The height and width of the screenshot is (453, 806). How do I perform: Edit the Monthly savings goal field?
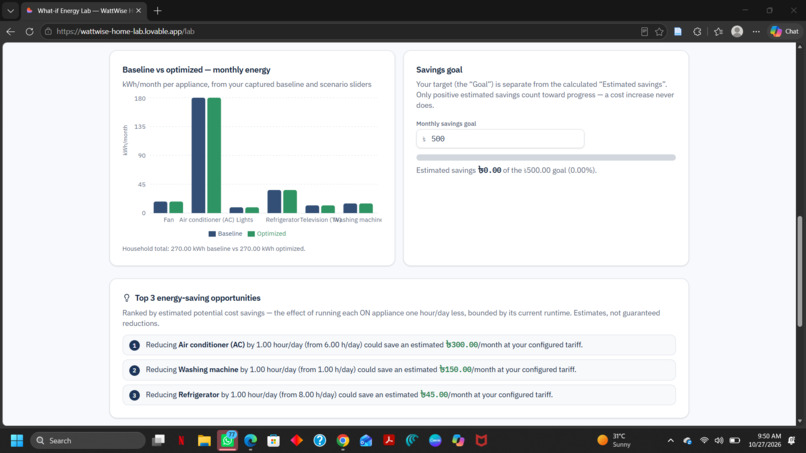point(500,139)
